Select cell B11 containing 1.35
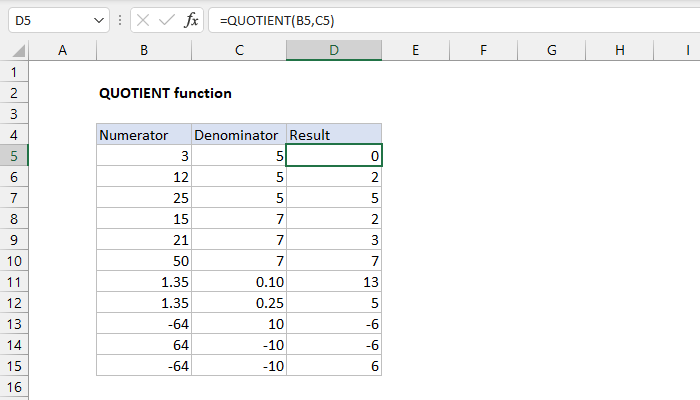Screen dimensions: 700x400 point(144,282)
